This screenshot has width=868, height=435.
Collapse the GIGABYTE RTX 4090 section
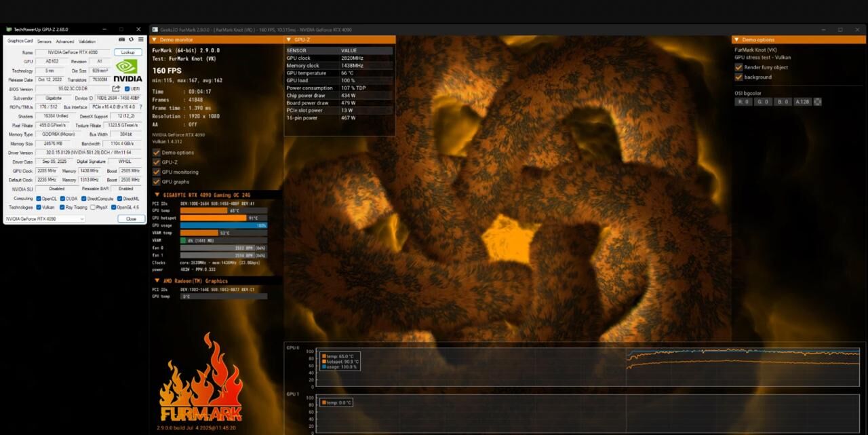click(157, 195)
